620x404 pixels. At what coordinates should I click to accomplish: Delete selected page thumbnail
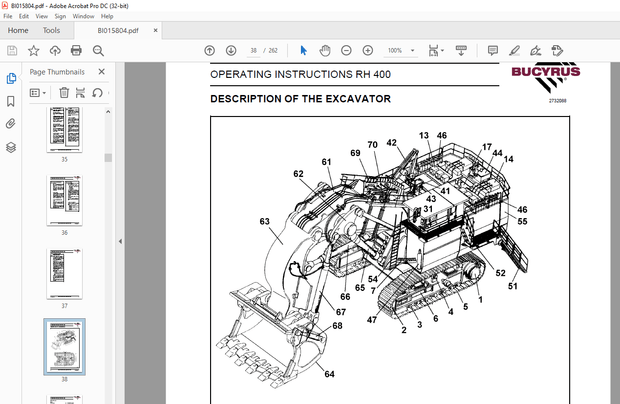[x=64, y=93]
